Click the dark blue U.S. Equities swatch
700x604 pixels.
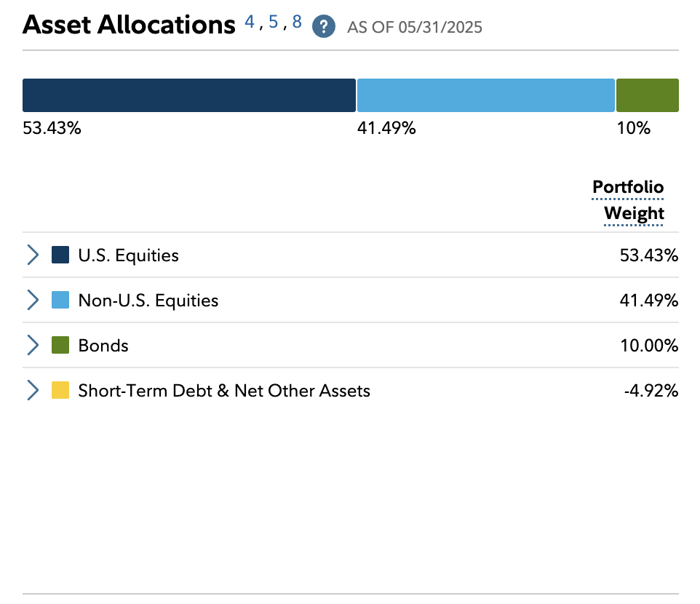pyautogui.click(x=60, y=255)
